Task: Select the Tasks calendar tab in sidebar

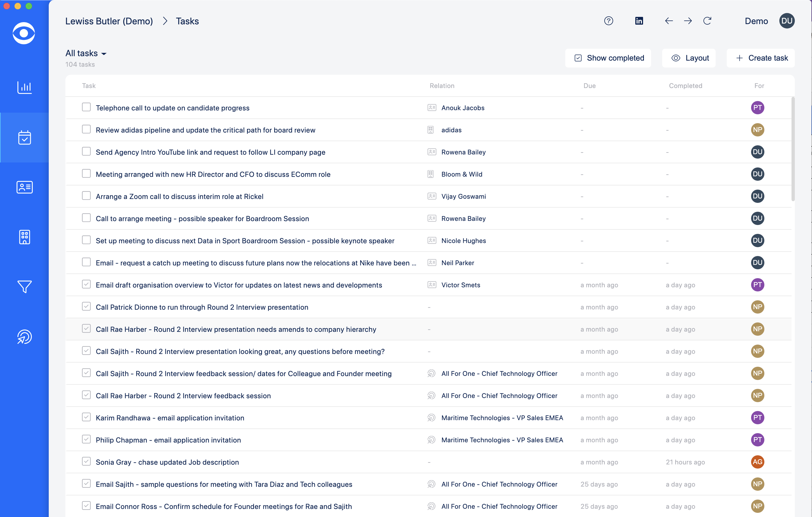Action: click(x=24, y=138)
